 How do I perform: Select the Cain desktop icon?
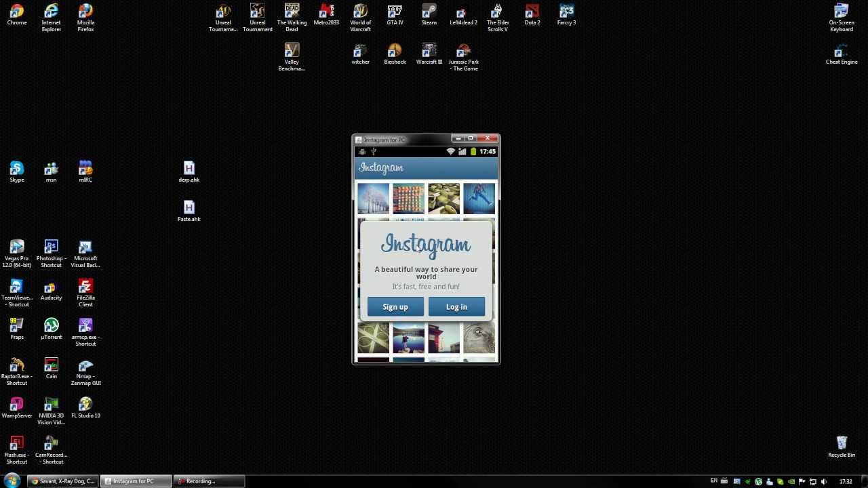click(x=51, y=369)
